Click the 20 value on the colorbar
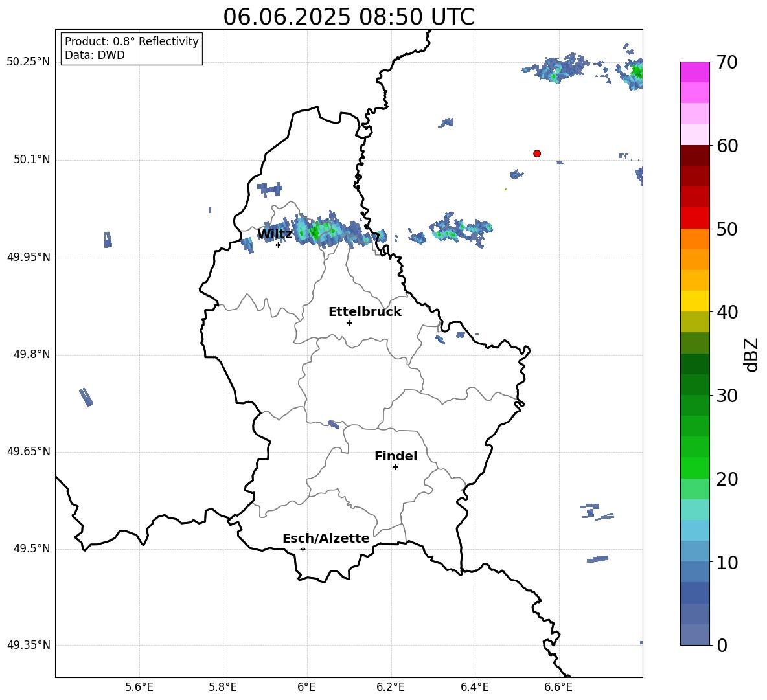Screen dimensions: 767x700 point(727,479)
